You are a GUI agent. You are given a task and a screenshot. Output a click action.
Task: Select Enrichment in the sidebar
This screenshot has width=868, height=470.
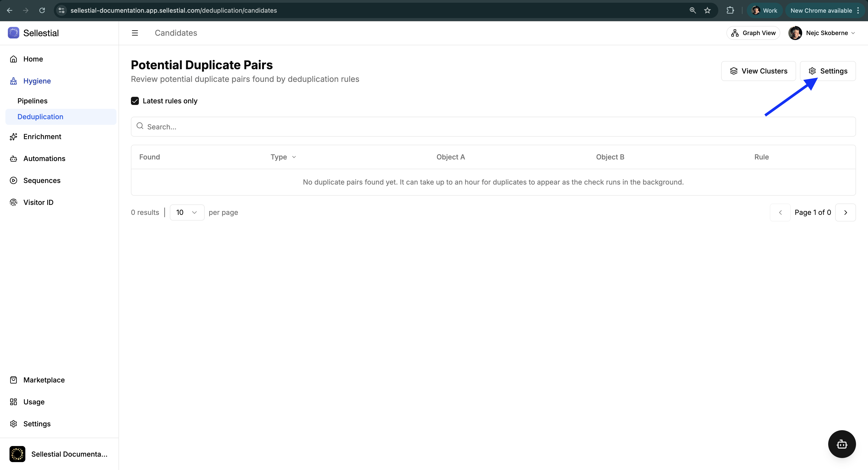(42, 137)
